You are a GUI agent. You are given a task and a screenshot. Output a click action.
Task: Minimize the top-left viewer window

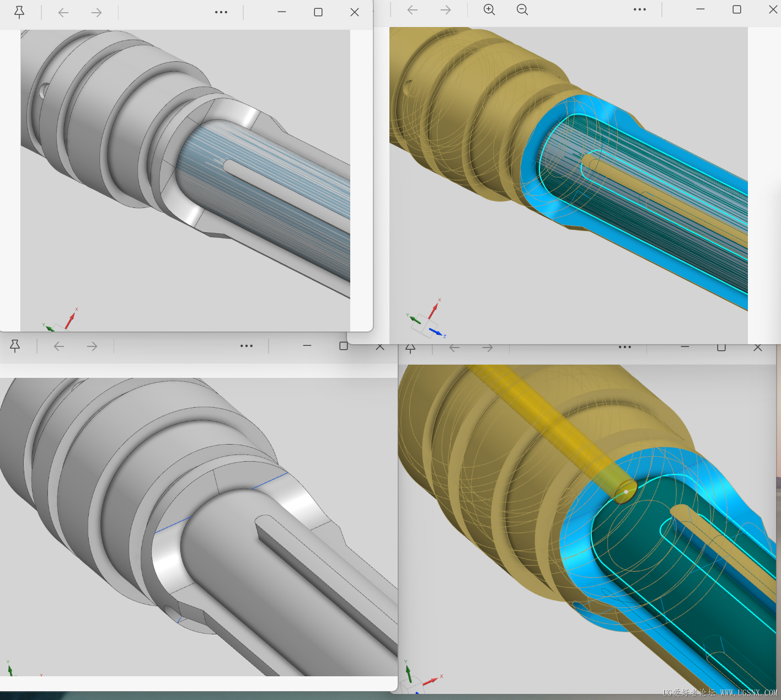[282, 12]
